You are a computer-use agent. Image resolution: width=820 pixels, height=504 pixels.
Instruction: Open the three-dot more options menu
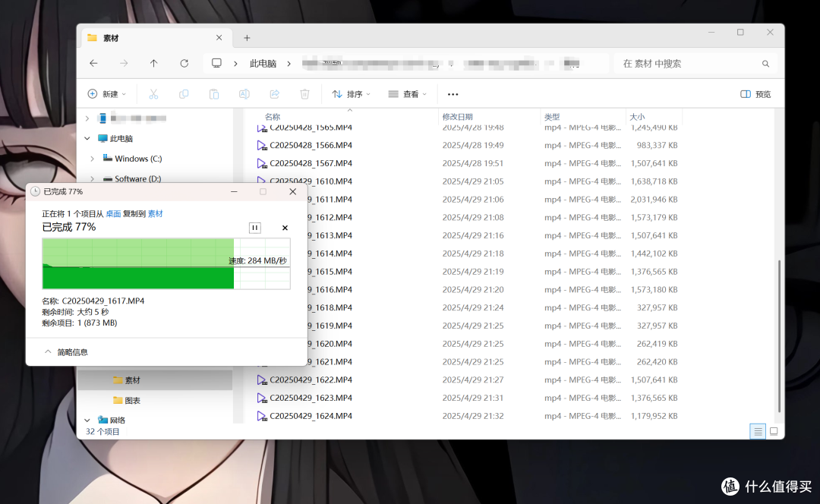click(x=453, y=94)
